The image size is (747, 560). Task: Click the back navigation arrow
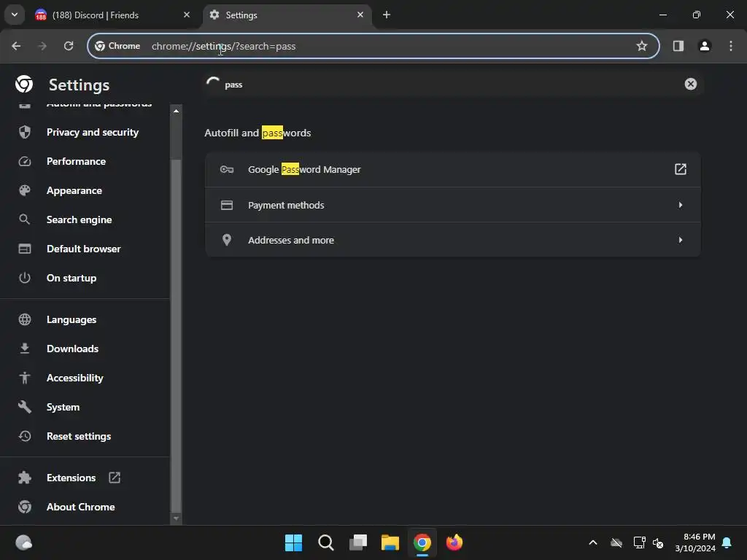point(16,46)
